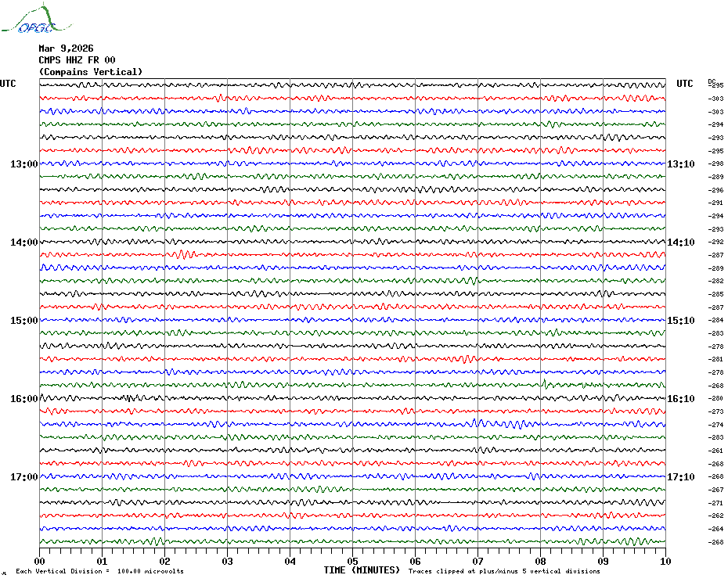Select the DC value -261
Screen dimensions: 728x582
pyautogui.click(x=715, y=451)
